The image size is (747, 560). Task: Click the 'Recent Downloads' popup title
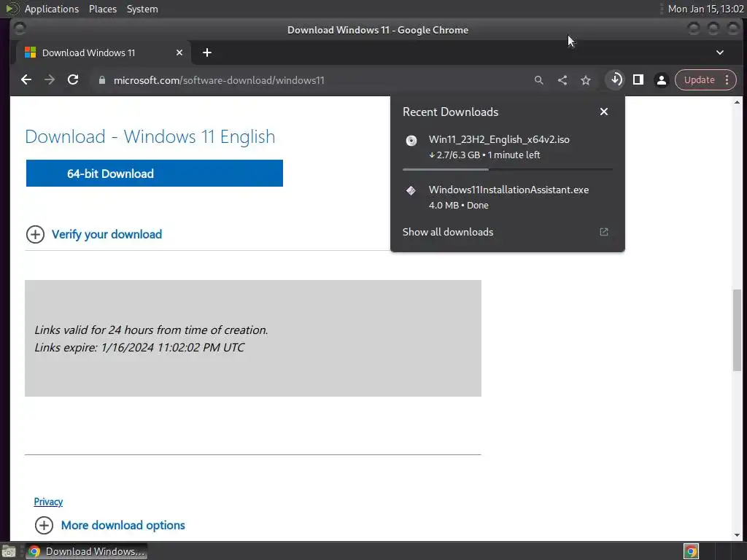pyautogui.click(x=450, y=112)
